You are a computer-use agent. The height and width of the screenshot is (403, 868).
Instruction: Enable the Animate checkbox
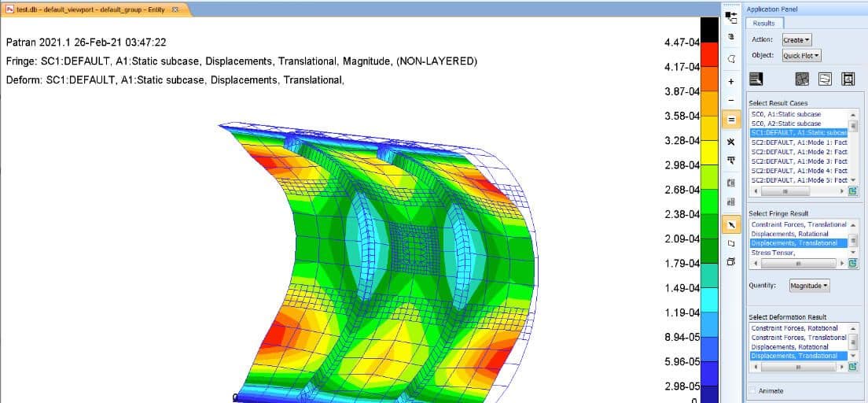click(753, 390)
